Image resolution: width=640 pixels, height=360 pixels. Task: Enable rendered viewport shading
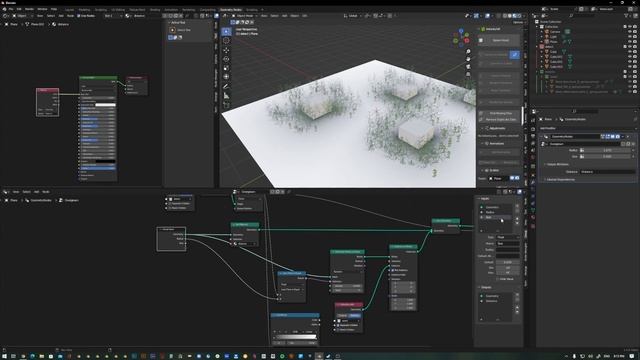point(520,16)
